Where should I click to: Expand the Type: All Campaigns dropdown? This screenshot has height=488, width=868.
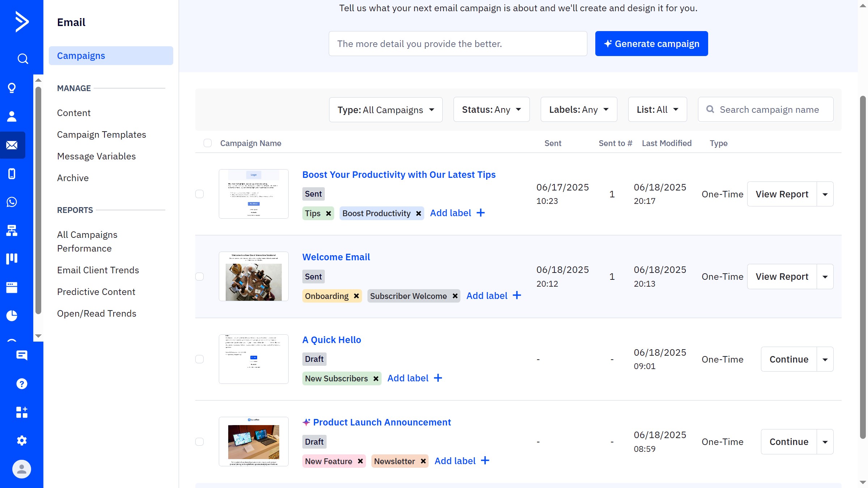(386, 110)
